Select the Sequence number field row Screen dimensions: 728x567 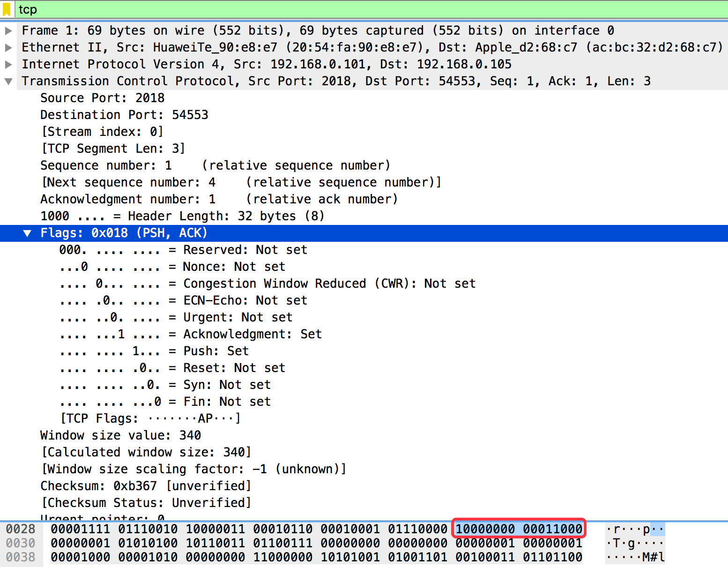tap(106, 165)
